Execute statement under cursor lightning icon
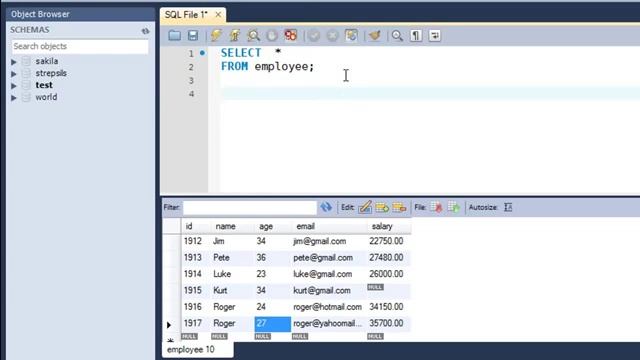640x360 pixels. pyautogui.click(x=235, y=36)
